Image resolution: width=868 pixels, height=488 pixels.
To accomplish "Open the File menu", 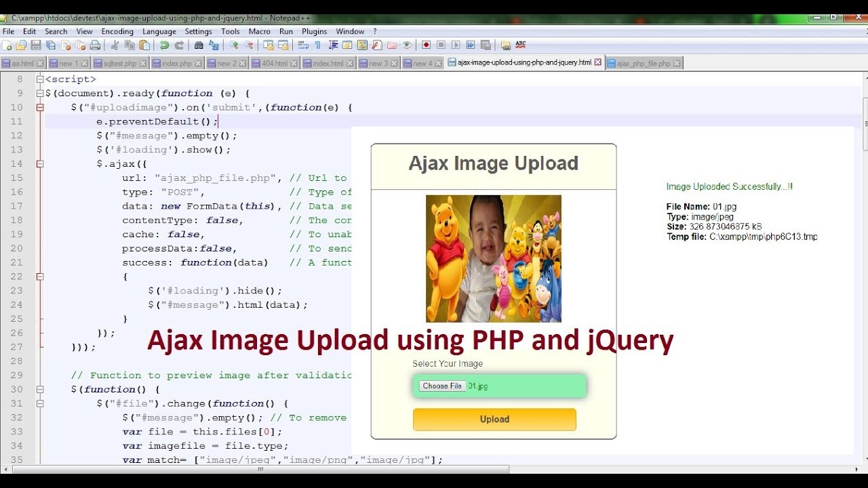I will [x=8, y=31].
